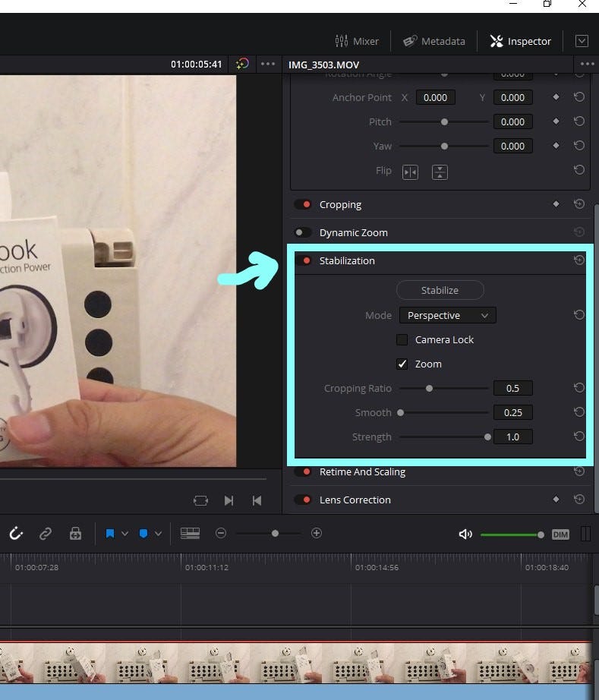Add a blue flag

[x=110, y=534]
